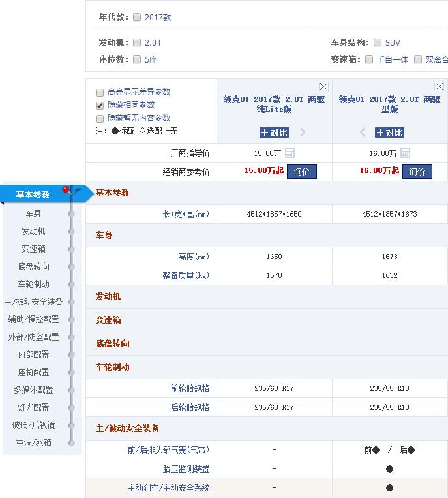
Task: Jump to 车轮制动 section in sidebar
Action: [x=33, y=284]
